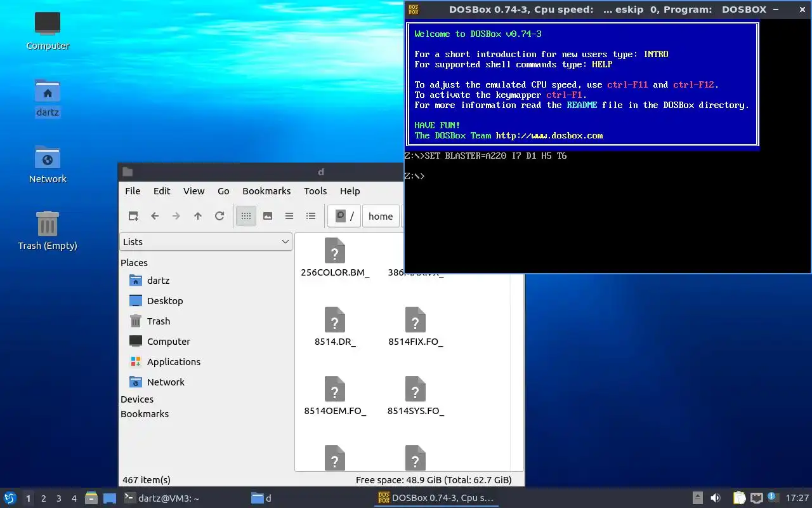Switch to workspace 2
This screenshot has width=812, height=508.
click(43, 498)
